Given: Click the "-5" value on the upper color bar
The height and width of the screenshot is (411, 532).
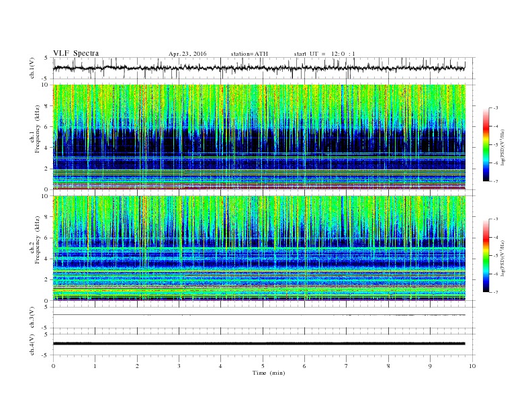Looking at the screenshot, I should [x=496, y=145].
